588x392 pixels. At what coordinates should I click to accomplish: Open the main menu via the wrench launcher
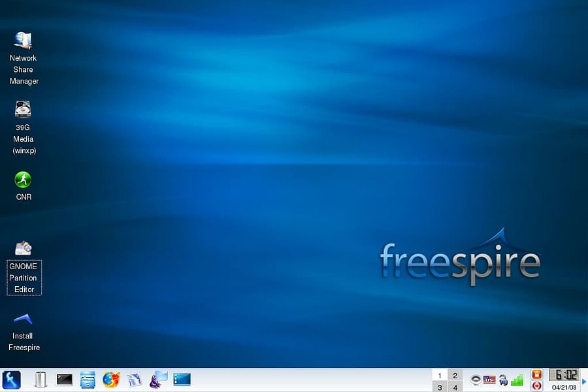[12, 380]
